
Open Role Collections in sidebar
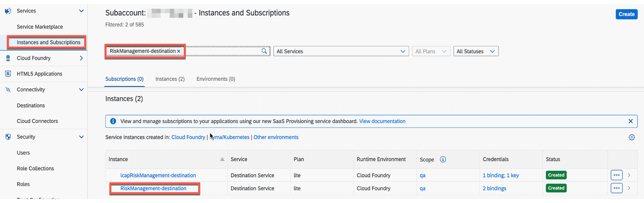tap(35, 168)
